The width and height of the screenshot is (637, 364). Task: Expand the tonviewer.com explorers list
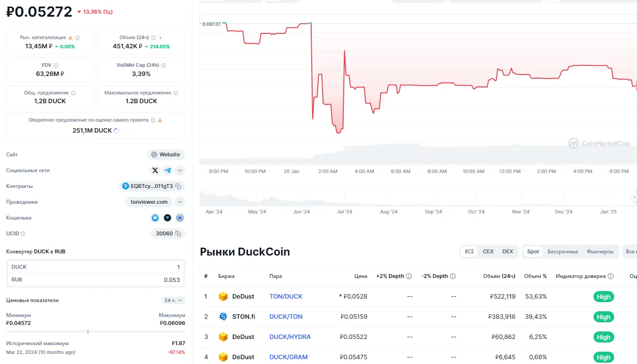tap(180, 202)
